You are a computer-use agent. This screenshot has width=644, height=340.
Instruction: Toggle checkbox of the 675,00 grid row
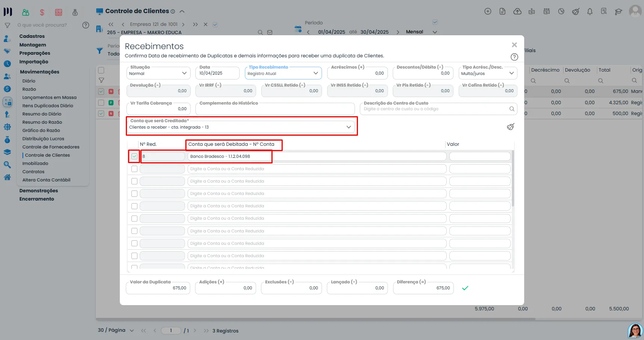point(101,91)
